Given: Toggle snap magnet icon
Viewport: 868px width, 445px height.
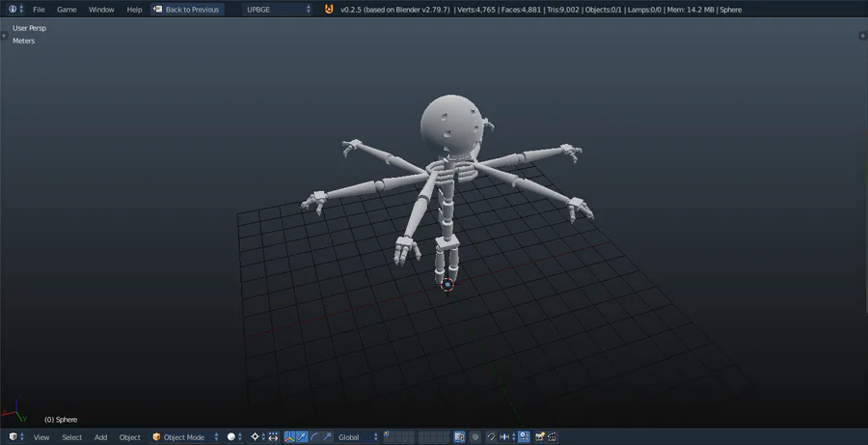Looking at the screenshot, I should pyautogui.click(x=491, y=437).
